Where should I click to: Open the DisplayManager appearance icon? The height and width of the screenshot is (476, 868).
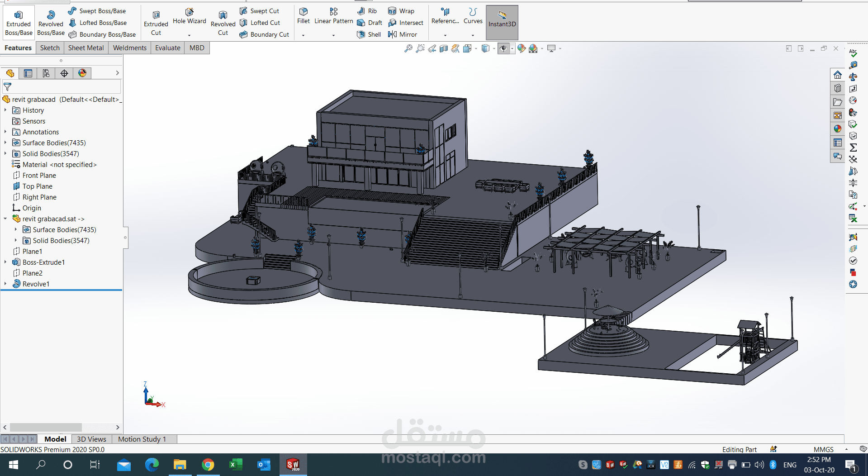pos(82,73)
